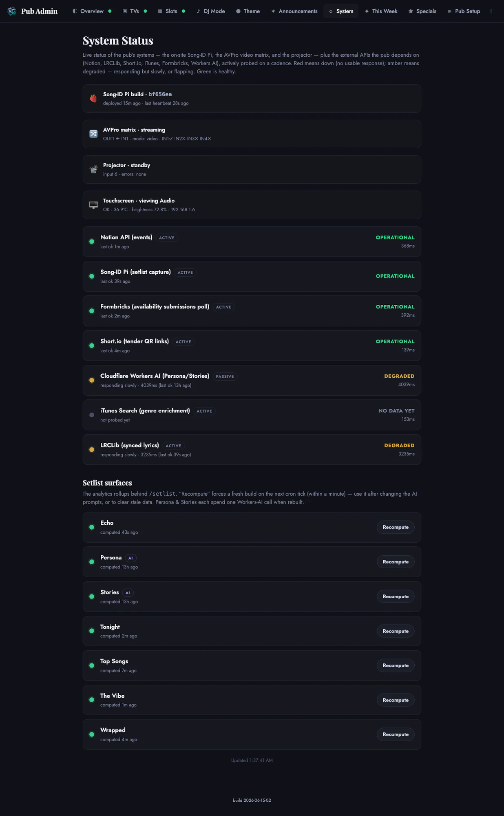Click the strawberry Song-ID Pi build icon

point(93,98)
